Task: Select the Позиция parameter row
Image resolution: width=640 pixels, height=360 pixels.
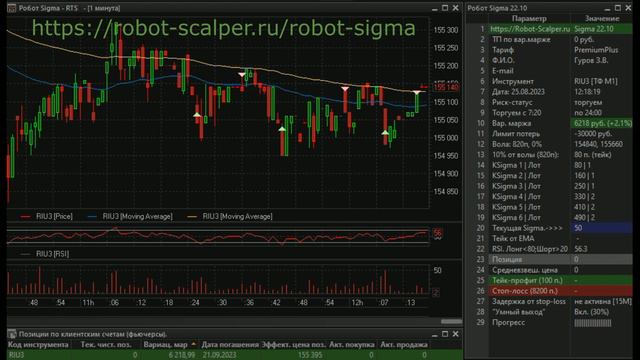Action: (549, 260)
